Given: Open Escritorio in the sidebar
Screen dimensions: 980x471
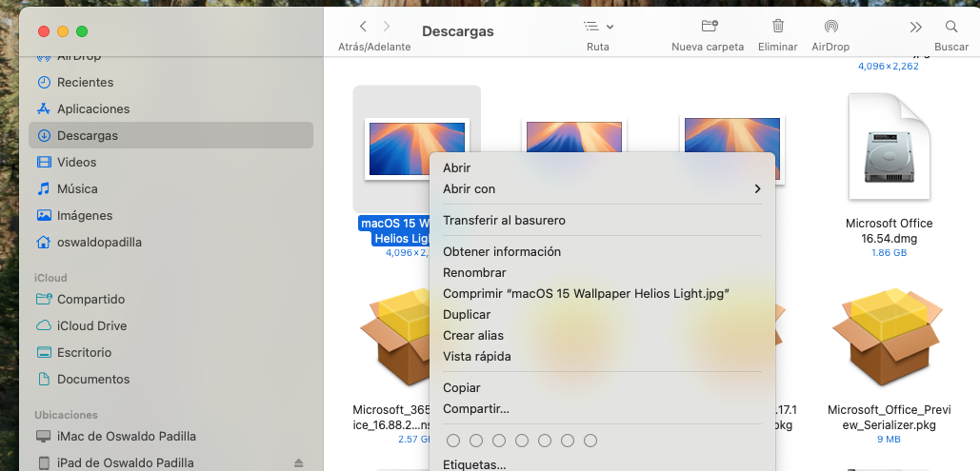Looking at the screenshot, I should [170, 352].
